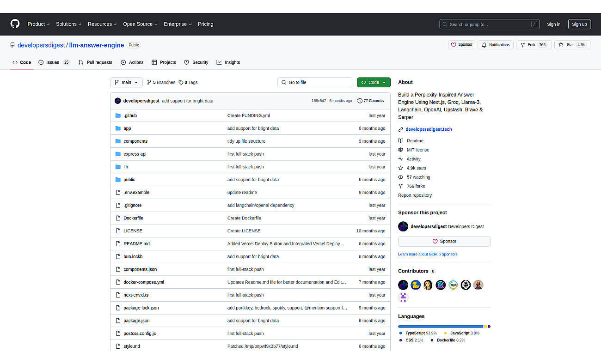Viewport: 601px width, 364px height.
Task: Click the languages percentage bar
Action: tap(444, 326)
